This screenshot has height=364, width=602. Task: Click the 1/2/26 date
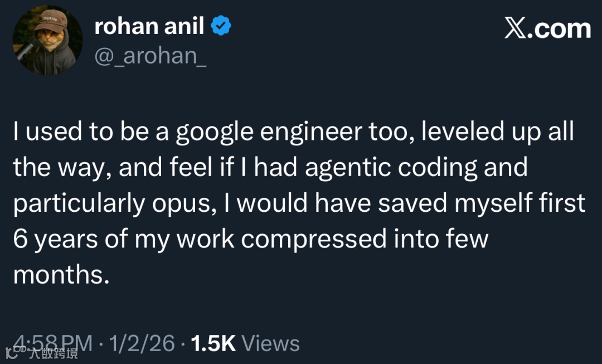click(142, 343)
